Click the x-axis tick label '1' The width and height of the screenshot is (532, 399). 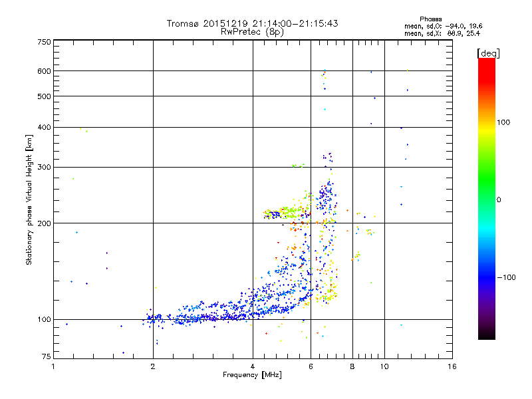coord(53,366)
